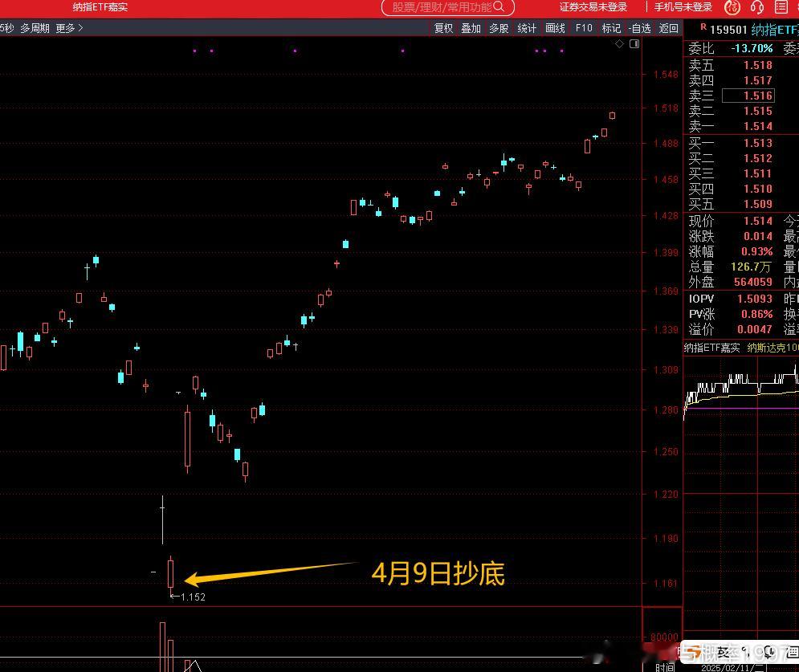Click the 涨跌 value 0.014
The height and width of the screenshot is (672, 799).
(x=757, y=236)
